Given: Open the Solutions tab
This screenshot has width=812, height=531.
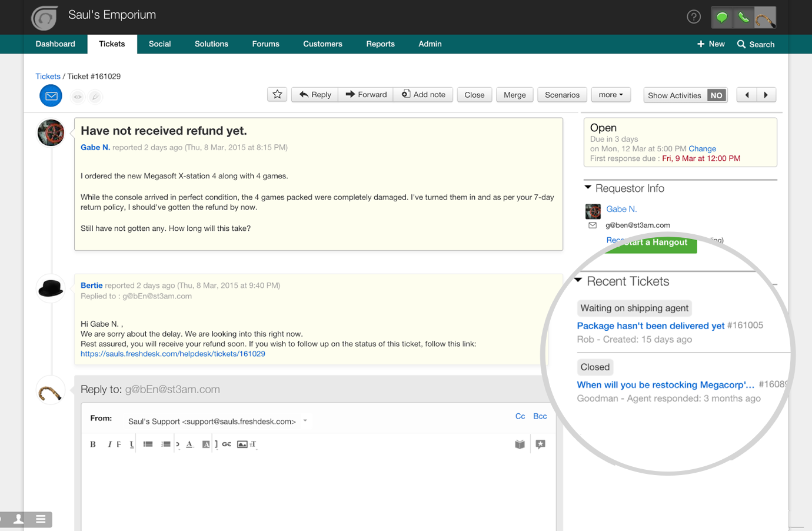Looking at the screenshot, I should [x=211, y=44].
